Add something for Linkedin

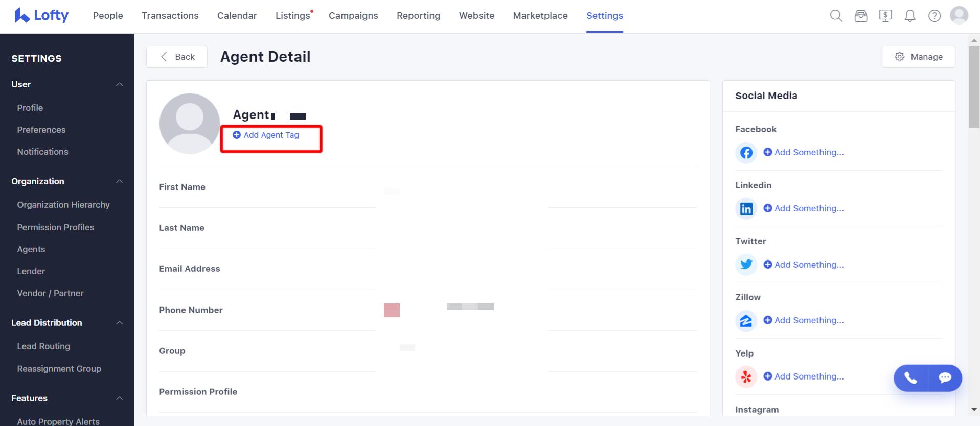click(x=804, y=208)
